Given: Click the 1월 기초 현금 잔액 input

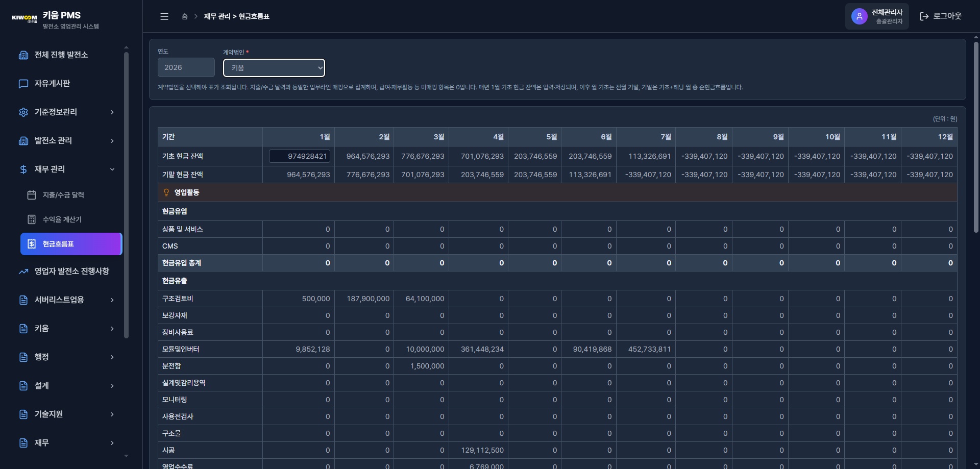Looking at the screenshot, I should click(x=300, y=156).
